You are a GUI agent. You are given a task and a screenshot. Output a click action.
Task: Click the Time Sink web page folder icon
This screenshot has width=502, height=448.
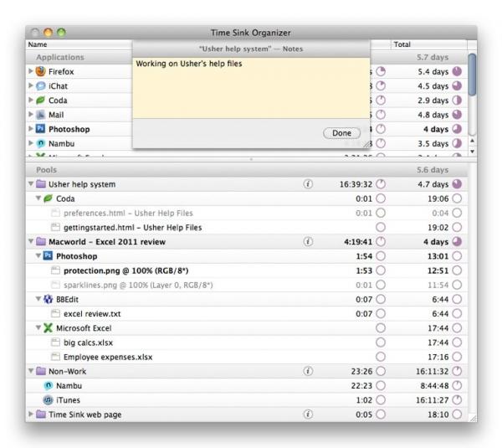41,414
